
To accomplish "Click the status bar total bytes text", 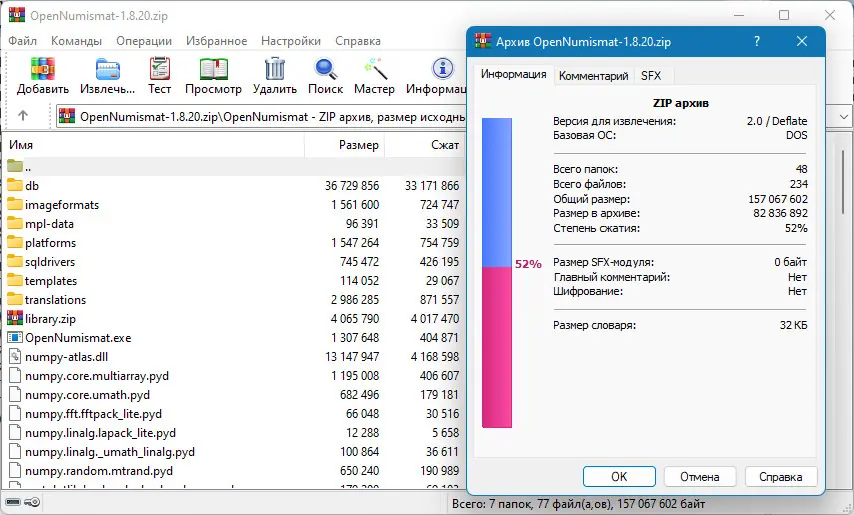I will 578,504.
